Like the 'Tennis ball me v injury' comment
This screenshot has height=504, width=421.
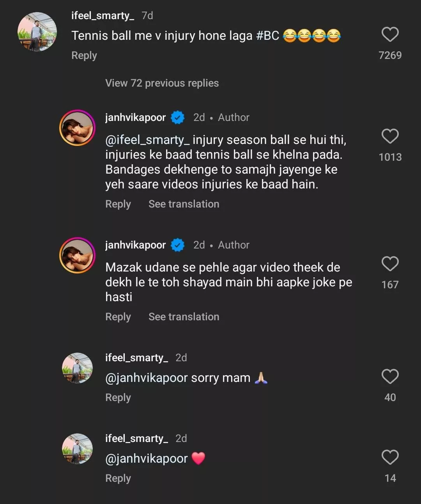tap(390, 35)
